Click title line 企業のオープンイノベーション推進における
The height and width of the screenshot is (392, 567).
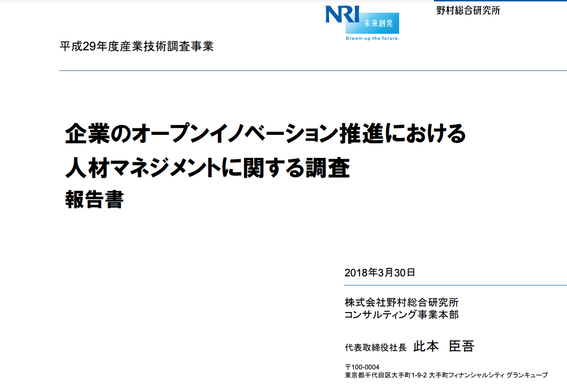pos(265,134)
